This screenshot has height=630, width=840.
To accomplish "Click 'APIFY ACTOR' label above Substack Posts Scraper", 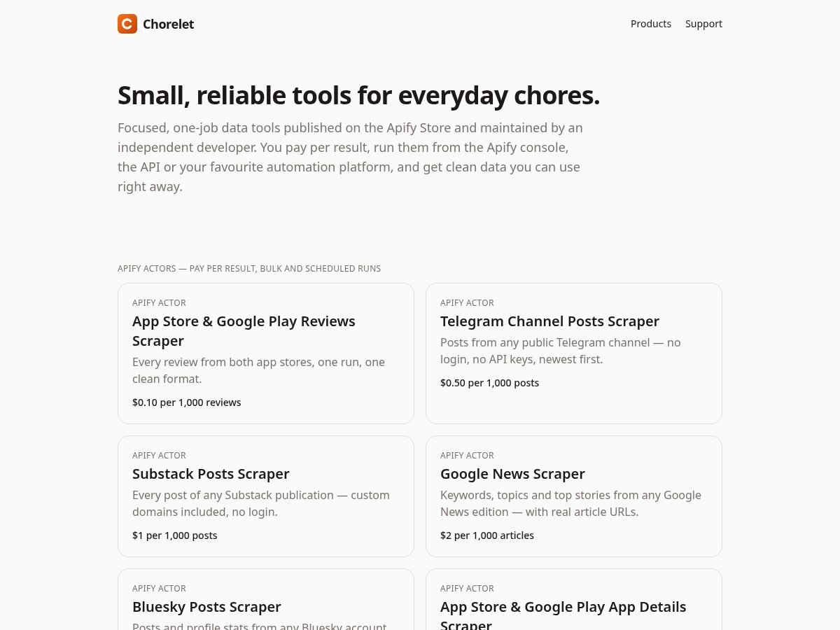I will pos(159,456).
